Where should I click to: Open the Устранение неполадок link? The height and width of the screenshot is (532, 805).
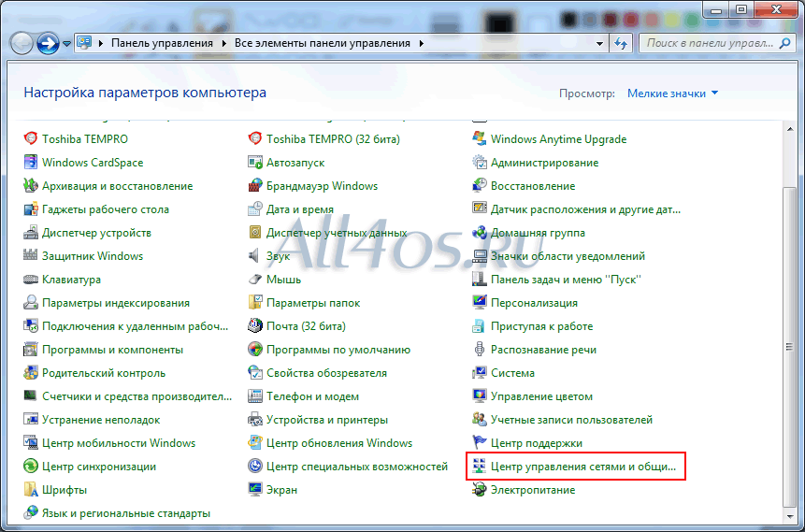coord(101,420)
